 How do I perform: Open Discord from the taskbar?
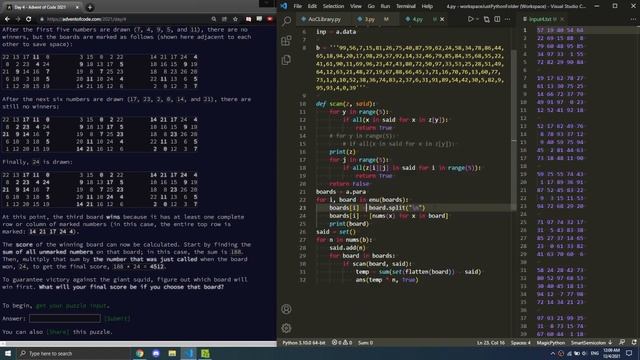click(156, 353)
